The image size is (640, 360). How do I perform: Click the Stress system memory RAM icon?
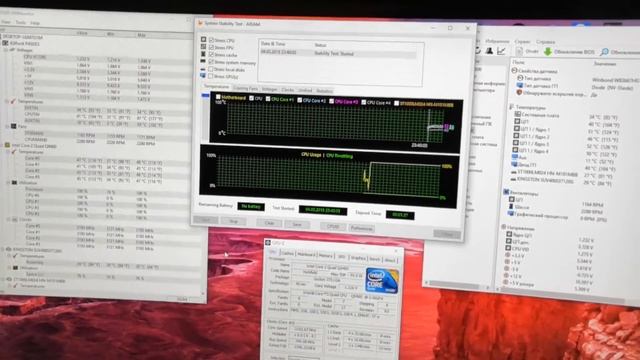point(203,61)
